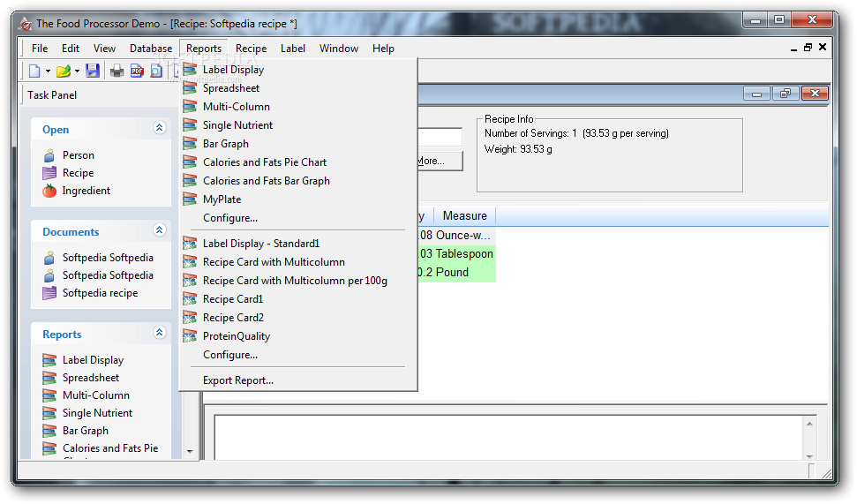Click the More... button
Image resolution: width=857 pixels, height=504 pixels.
(x=439, y=162)
